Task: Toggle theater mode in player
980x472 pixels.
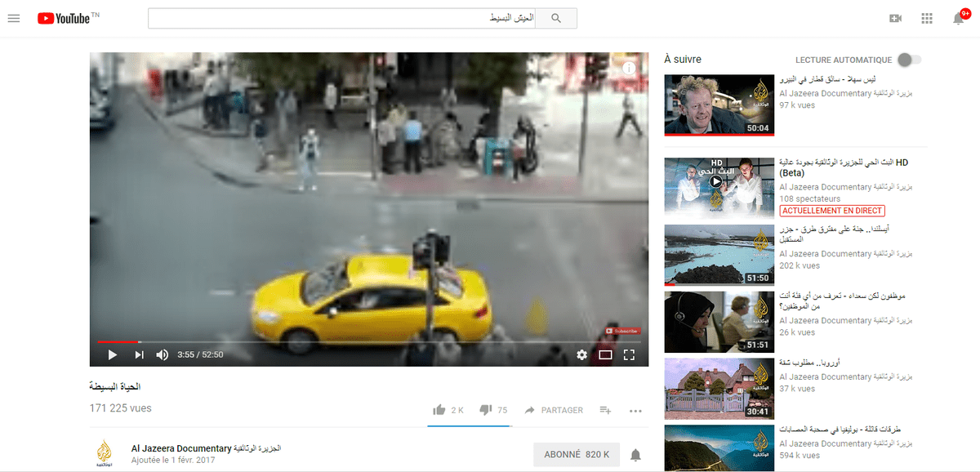Action: click(605, 354)
